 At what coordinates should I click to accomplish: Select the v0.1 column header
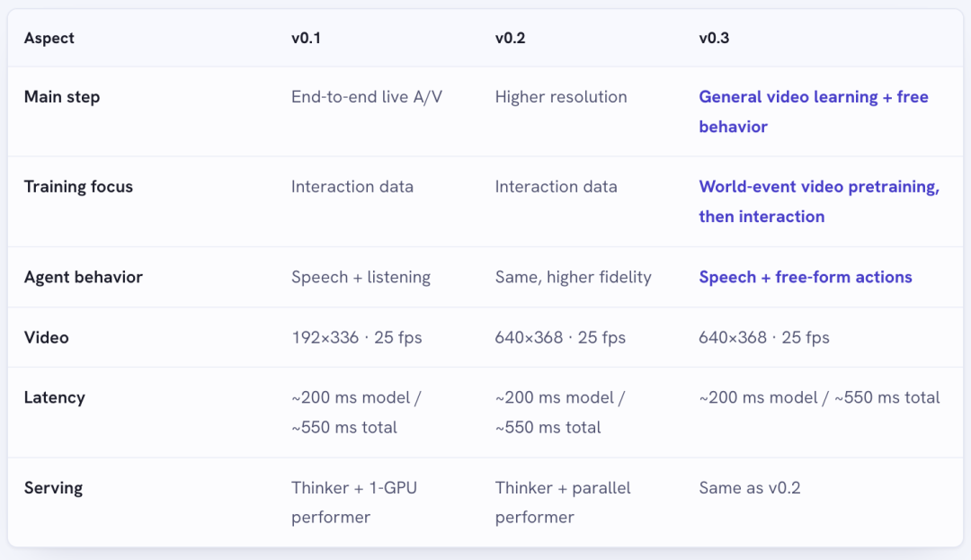point(306,38)
